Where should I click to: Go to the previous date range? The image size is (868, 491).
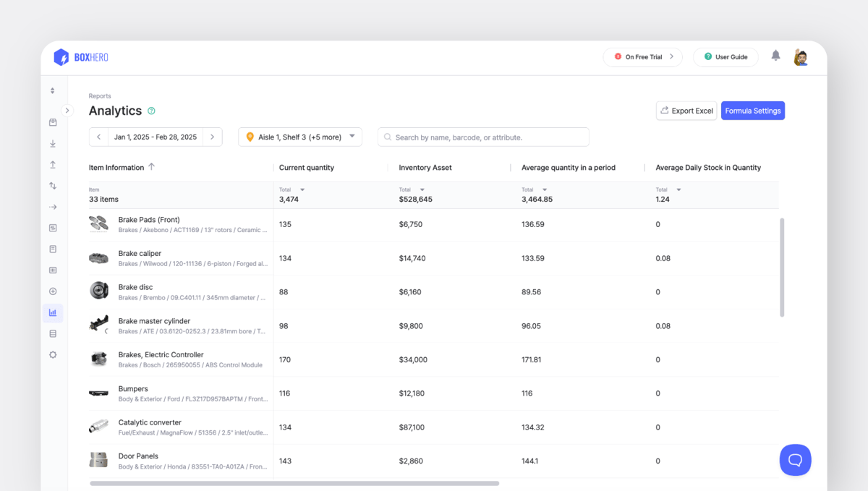[x=99, y=137]
